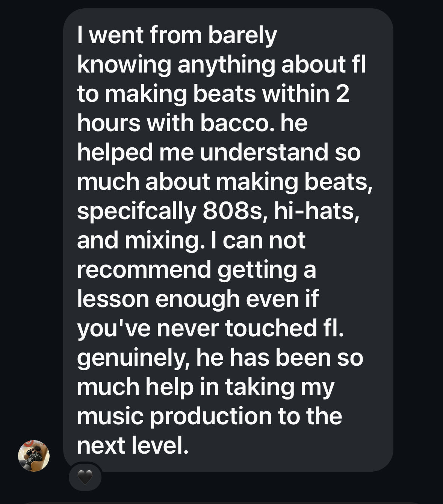The image size is (443, 504).
Task: Click the word "barely" in the first line
Action: coord(242,36)
